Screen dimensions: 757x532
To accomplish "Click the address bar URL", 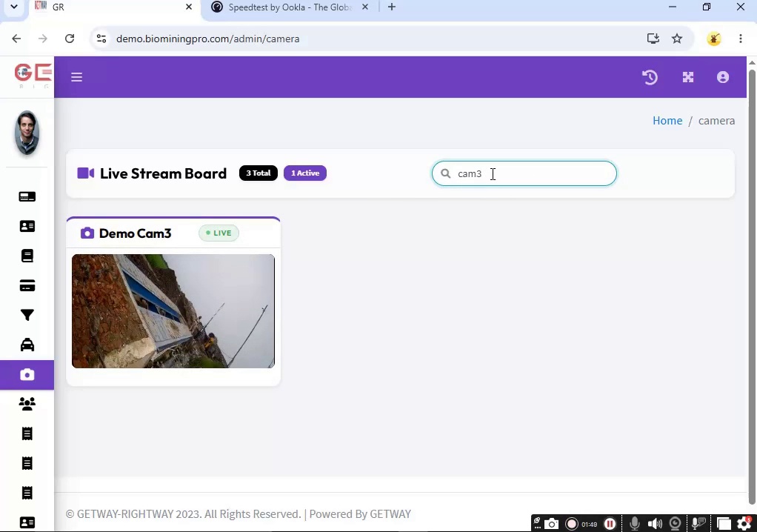I will click(x=208, y=39).
